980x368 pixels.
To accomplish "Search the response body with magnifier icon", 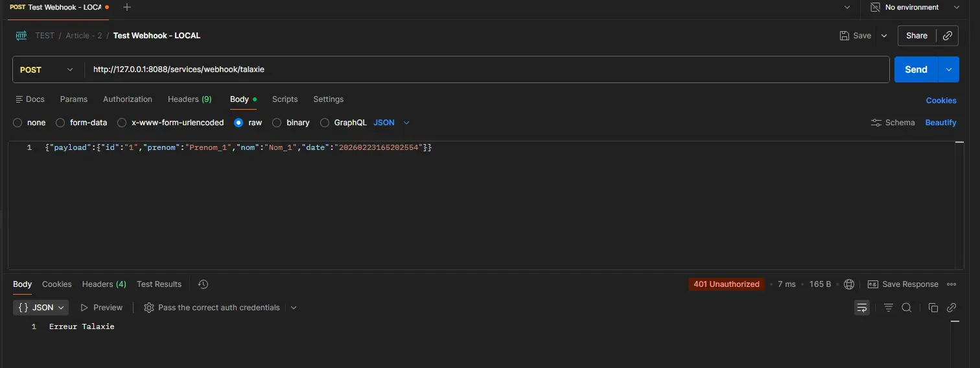I will (x=907, y=308).
